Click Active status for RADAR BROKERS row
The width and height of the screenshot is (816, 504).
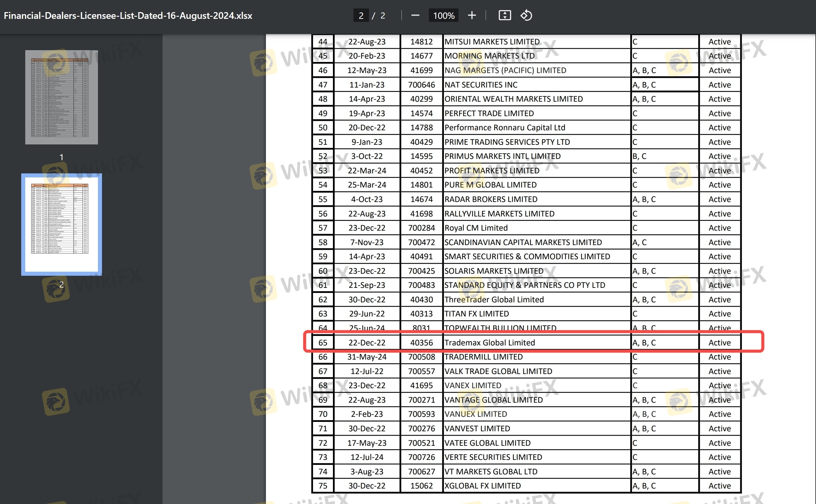click(x=719, y=199)
